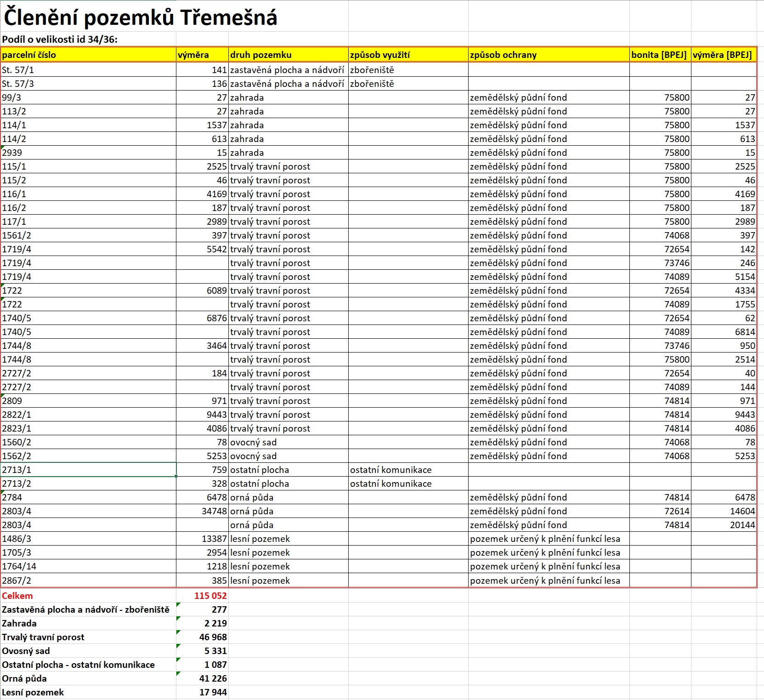This screenshot has width=764, height=700.
Task: Click the red "Celkem" label
Action: pos(17,596)
